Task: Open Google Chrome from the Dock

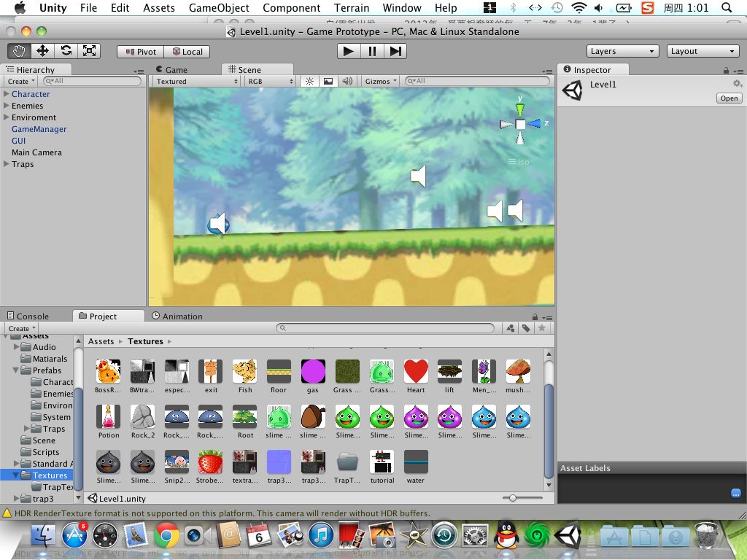Action: 166,536
